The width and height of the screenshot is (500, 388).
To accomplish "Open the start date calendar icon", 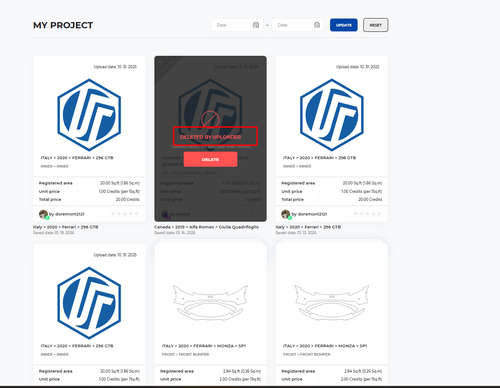I will pos(256,25).
